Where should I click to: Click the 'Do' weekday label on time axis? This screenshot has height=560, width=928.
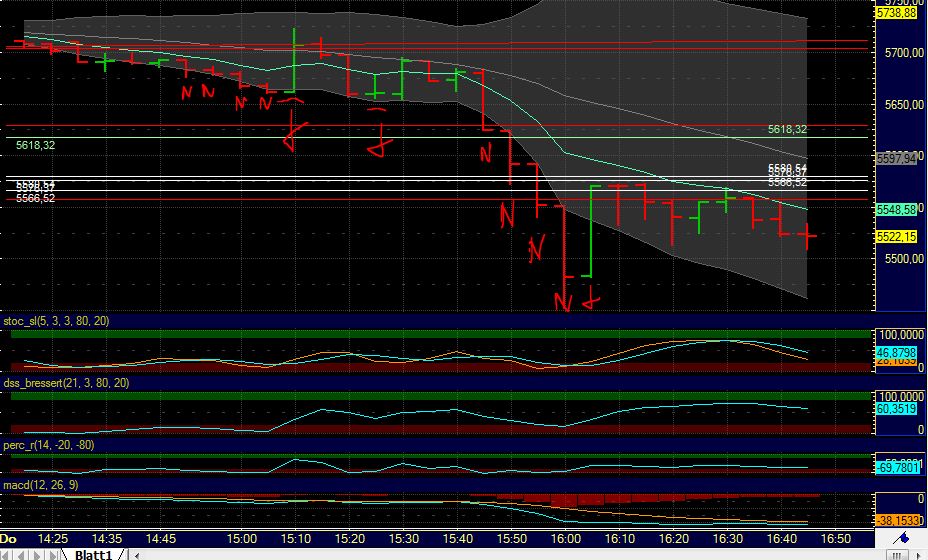[x=10, y=537]
